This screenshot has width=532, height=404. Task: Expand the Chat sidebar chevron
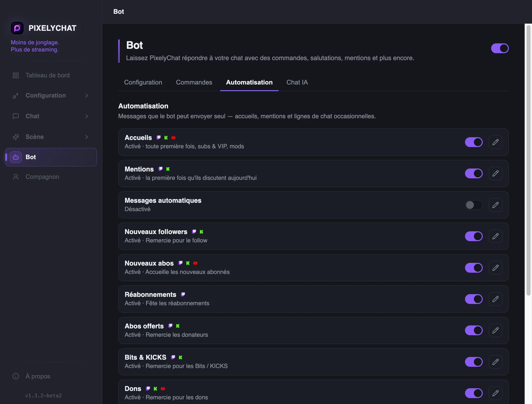[87, 116]
